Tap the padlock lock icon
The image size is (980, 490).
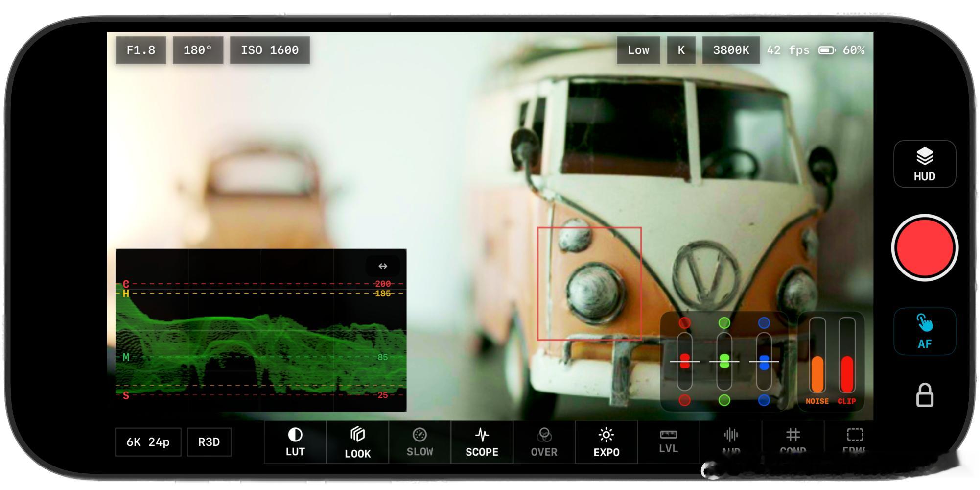tap(924, 395)
